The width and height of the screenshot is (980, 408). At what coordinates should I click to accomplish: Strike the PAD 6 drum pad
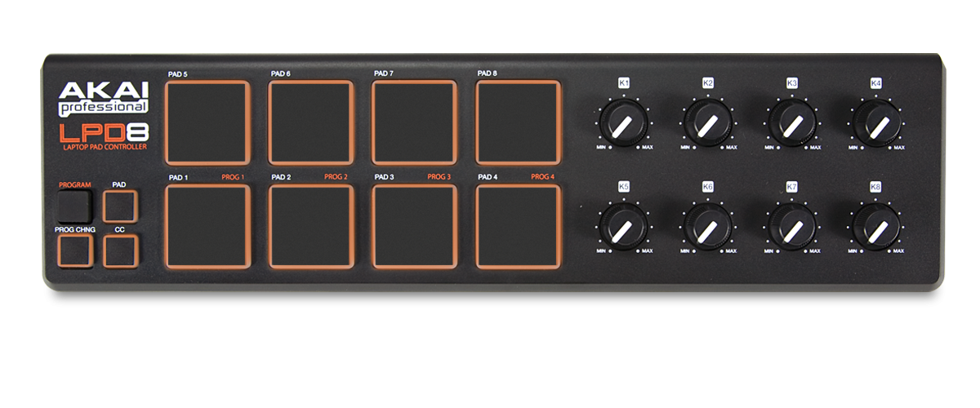coord(310,122)
